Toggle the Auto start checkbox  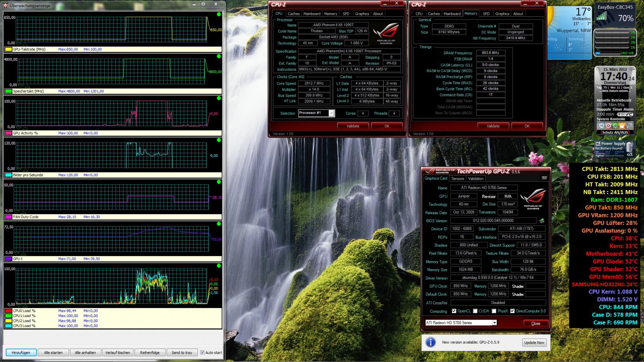[x=202, y=353]
